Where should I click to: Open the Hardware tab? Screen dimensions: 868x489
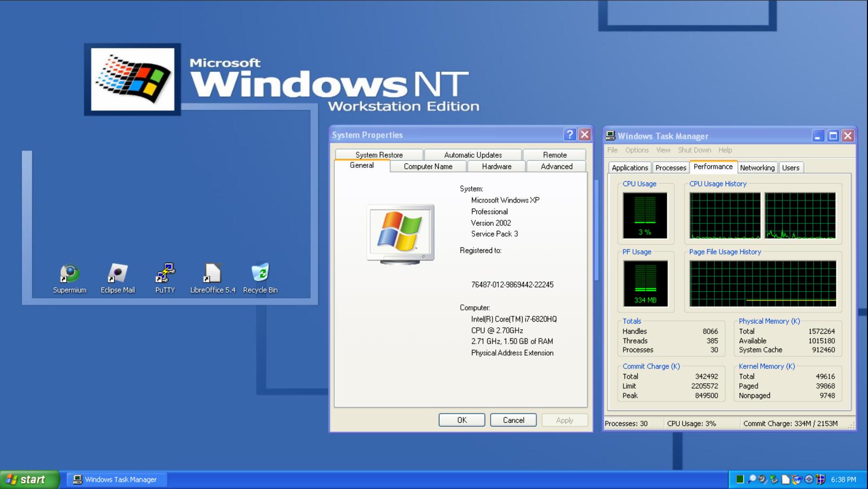point(496,166)
